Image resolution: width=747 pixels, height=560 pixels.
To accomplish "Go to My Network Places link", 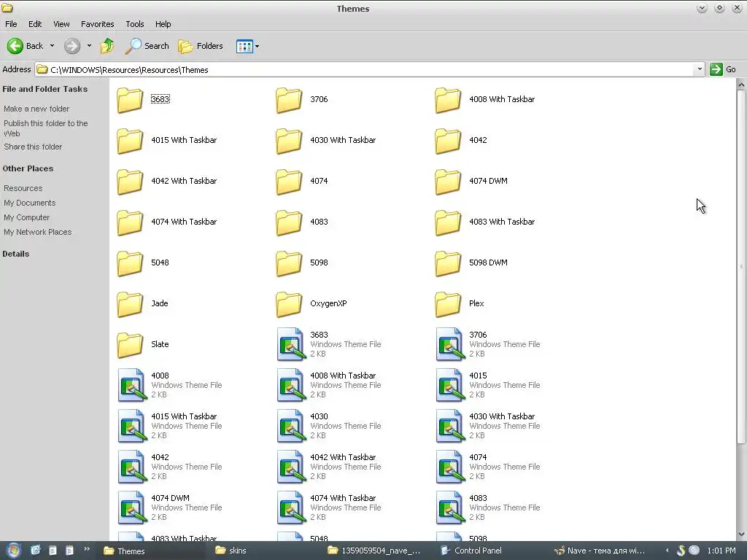I will [38, 232].
